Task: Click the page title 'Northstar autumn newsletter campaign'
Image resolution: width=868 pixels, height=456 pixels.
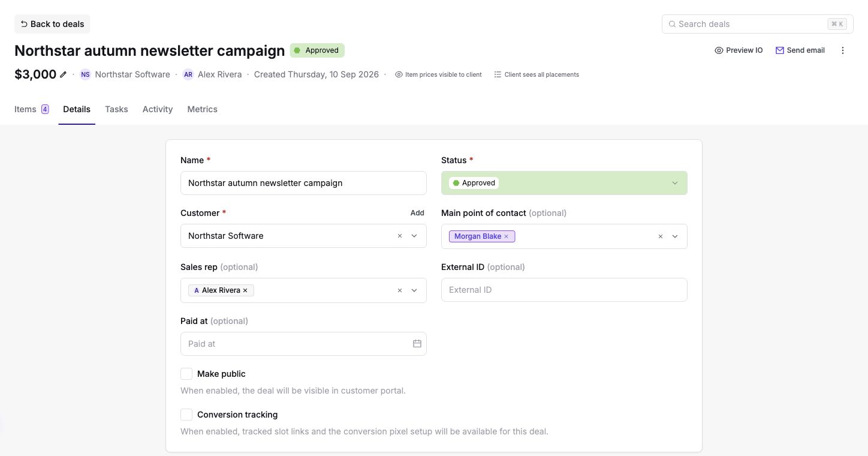Action: (150, 50)
